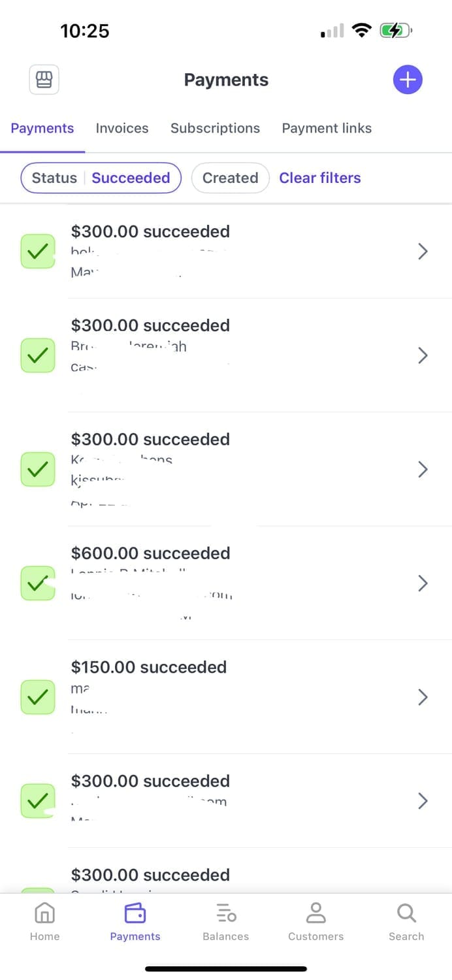Open Search magnifier icon

pos(406,913)
